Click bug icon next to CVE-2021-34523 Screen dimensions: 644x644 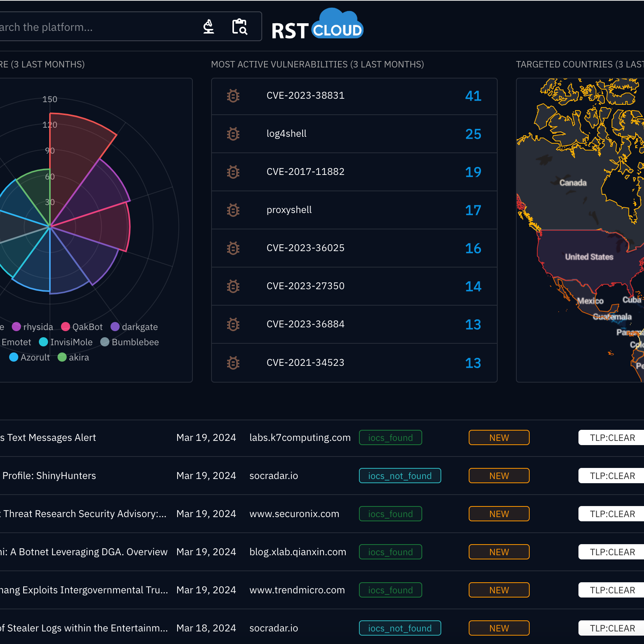point(233,363)
